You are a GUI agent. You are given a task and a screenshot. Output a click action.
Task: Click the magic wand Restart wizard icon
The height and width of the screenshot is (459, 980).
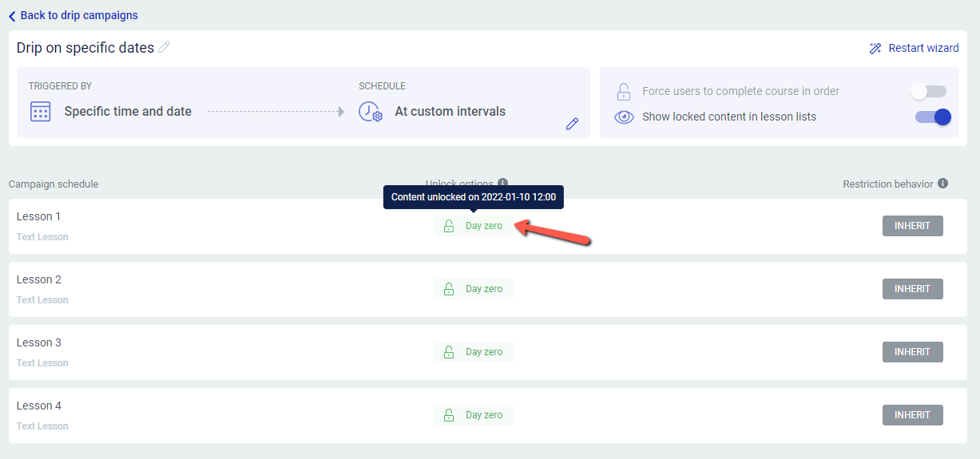875,49
